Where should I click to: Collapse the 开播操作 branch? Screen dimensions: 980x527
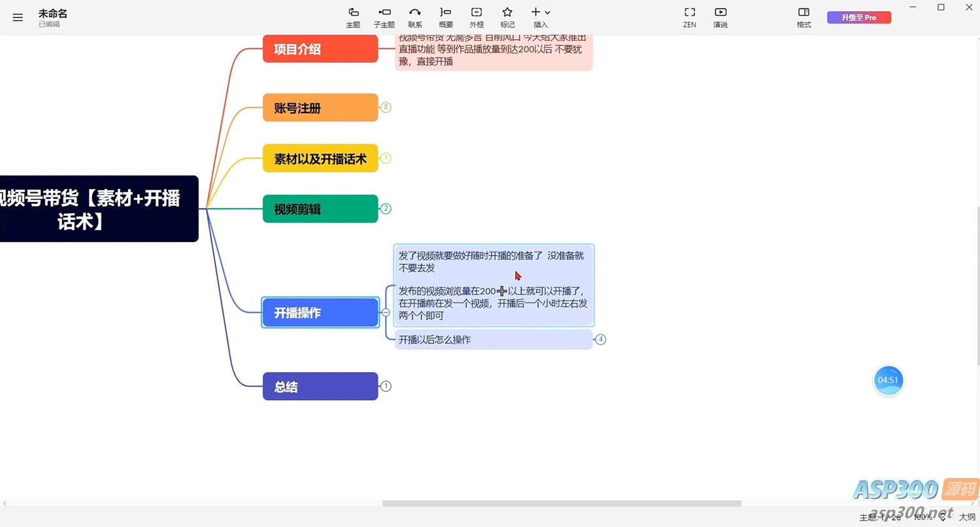tap(386, 313)
